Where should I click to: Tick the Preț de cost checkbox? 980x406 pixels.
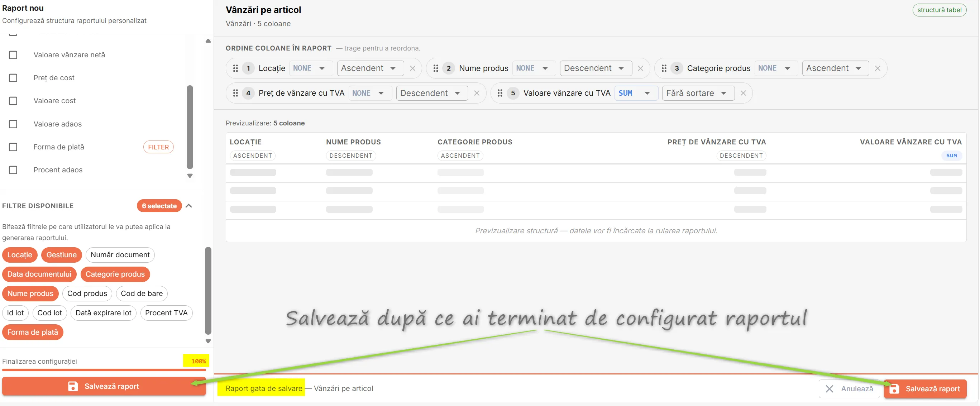13,78
